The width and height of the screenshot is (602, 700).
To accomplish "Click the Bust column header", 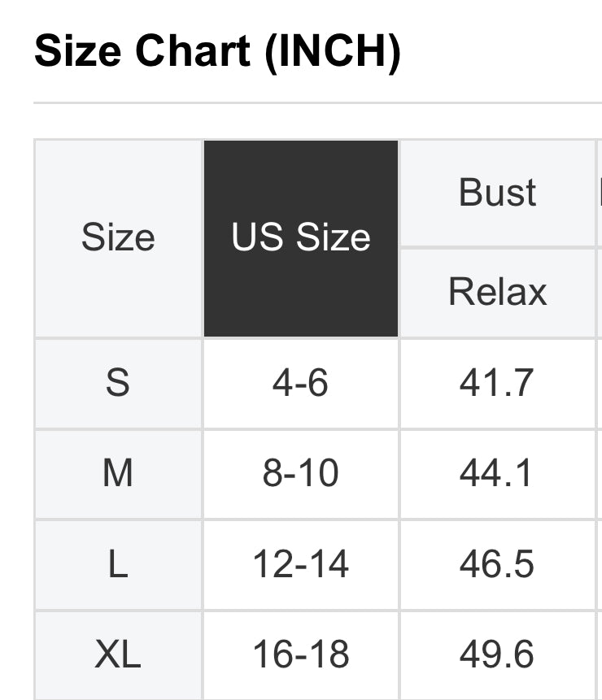I will click(x=497, y=193).
